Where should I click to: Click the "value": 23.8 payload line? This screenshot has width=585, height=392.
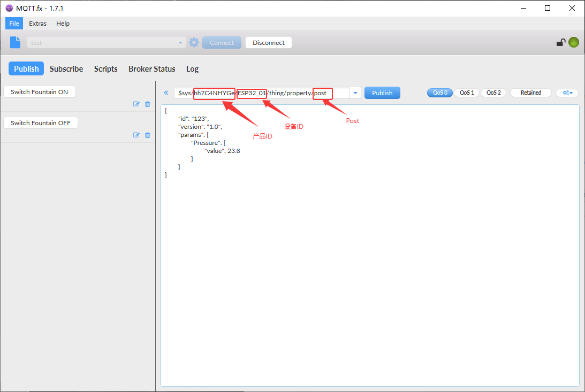pos(222,151)
